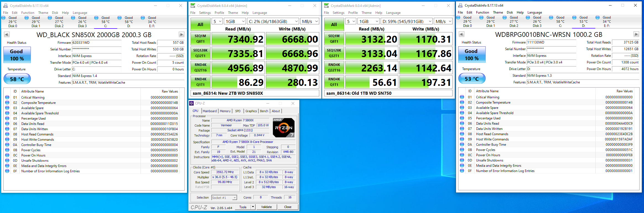Click right CrystalDiskMark title bar app icon
The image size is (644, 213).
[x=326, y=6]
